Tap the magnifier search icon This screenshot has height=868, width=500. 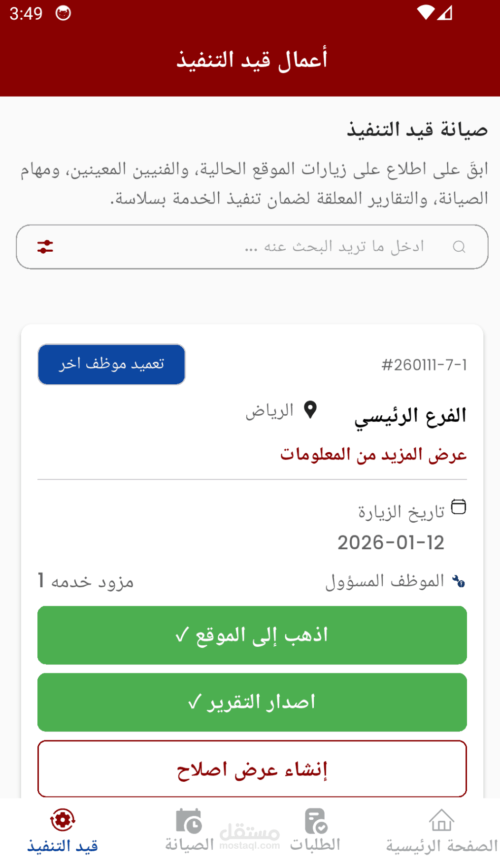pyautogui.click(x=459, y=247)
